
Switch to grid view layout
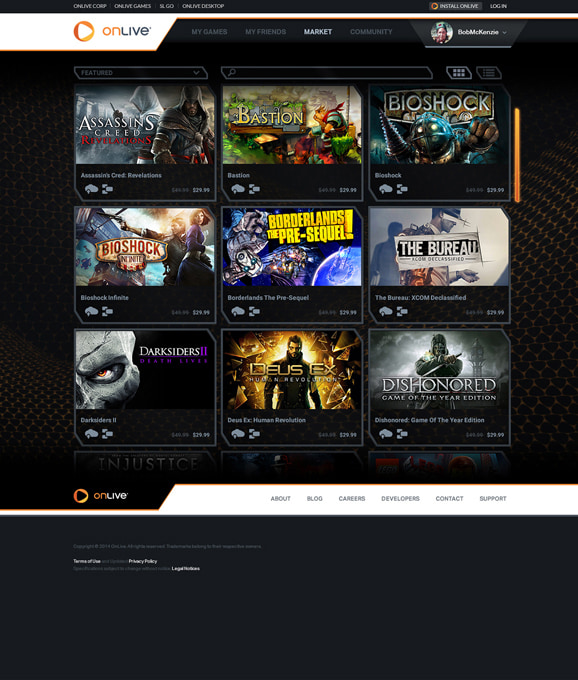click(459, 73)
